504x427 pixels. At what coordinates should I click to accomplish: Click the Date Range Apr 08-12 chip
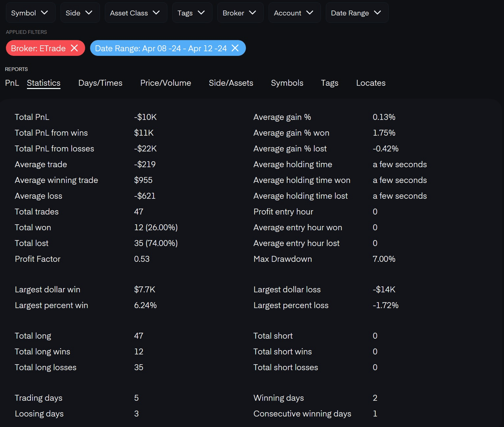[x=161, y=48]
